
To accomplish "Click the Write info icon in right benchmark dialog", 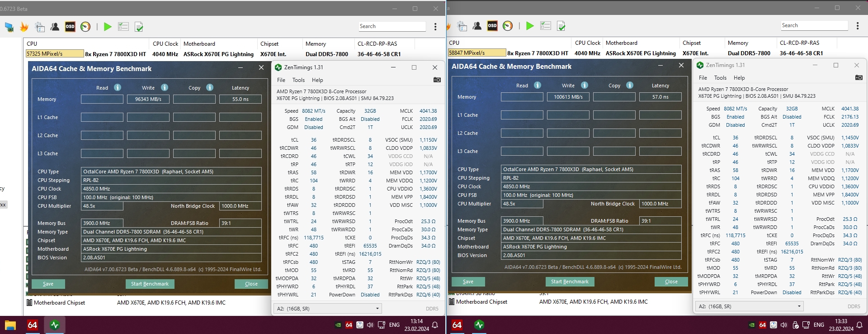I will tap(585, 85).
